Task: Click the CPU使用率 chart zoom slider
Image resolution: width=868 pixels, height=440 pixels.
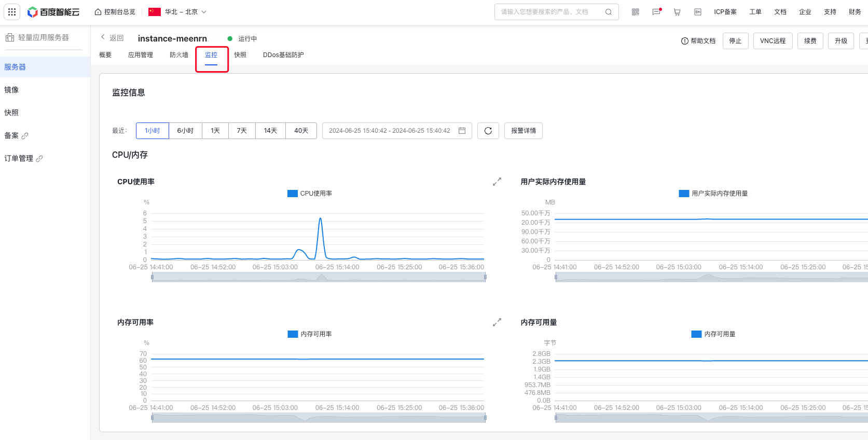Action: pyautogui.click(x=319, y=278)
